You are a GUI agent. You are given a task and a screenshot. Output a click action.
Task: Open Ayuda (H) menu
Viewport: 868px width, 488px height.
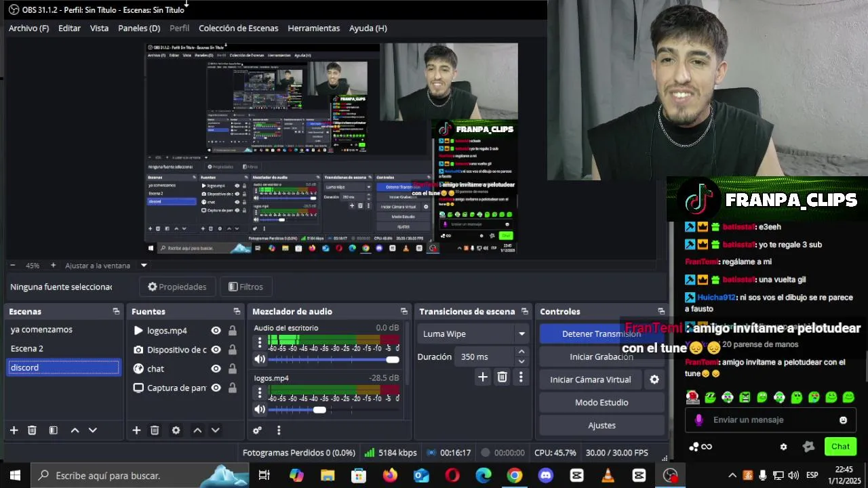click(x=368, y=28)
